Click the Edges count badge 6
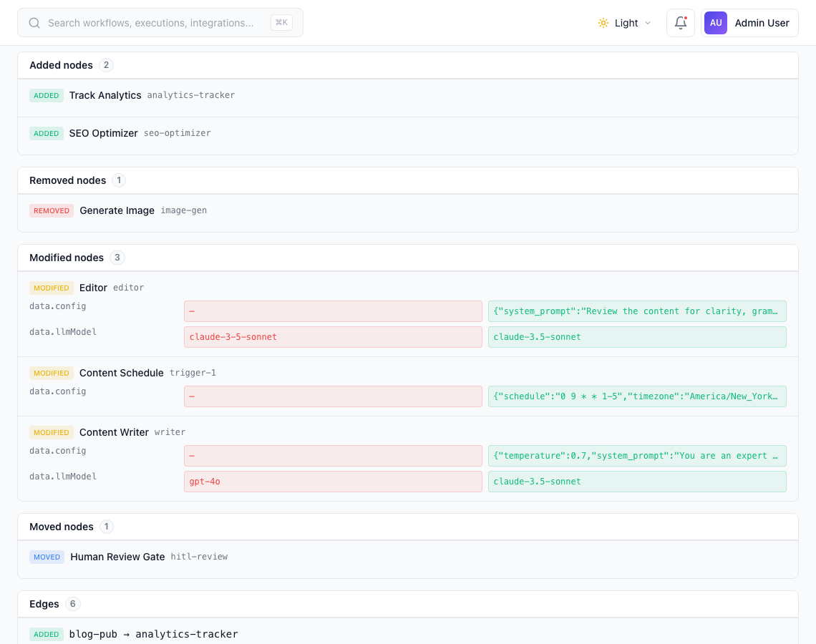Screen dimensions: 816x644 (73, 604)
